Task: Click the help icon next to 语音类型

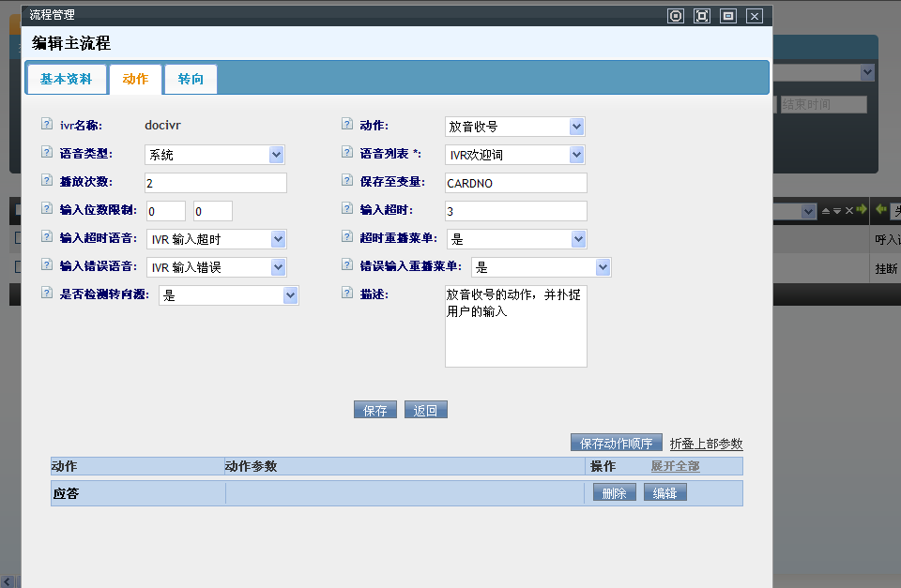Action: tap(47, 153)
